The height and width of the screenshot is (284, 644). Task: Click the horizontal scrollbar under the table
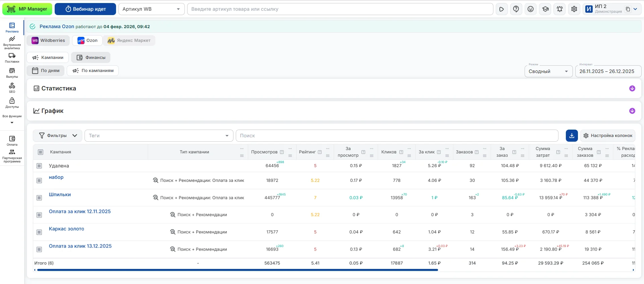pyautogui.click(x=237, y=270)
